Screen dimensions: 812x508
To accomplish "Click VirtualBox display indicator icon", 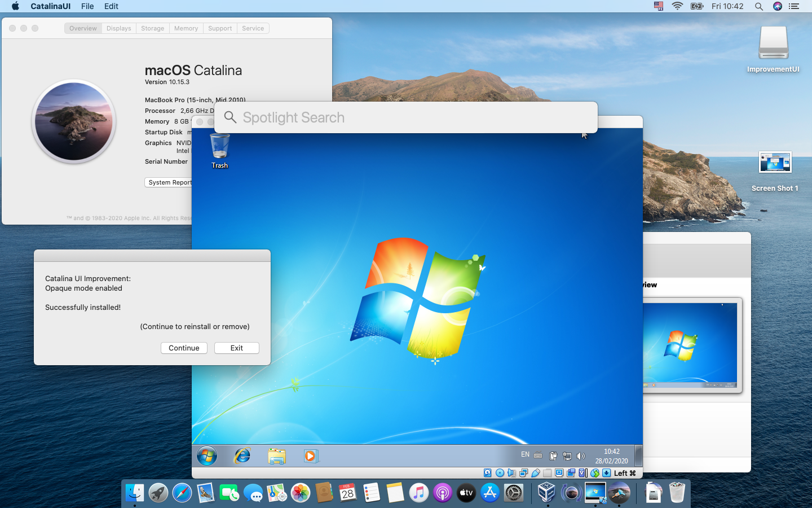I will (559, 473).
